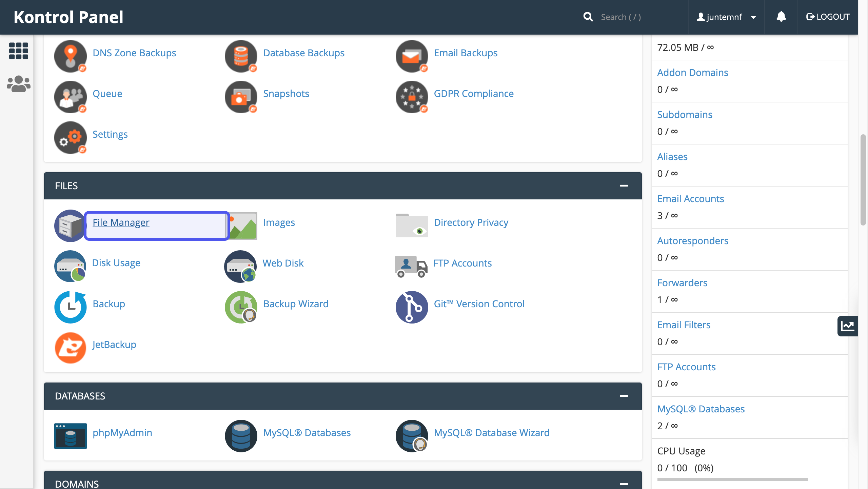Screen dimensions: 868x489
Task: Open the Snapshots camera icon
Action: point(241,97)
